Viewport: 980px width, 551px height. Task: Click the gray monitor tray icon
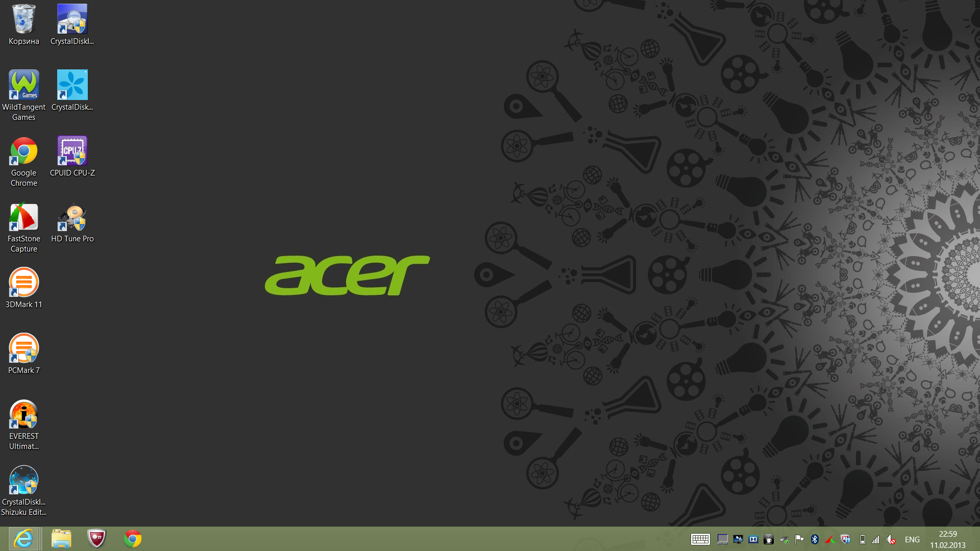(723, 539)
